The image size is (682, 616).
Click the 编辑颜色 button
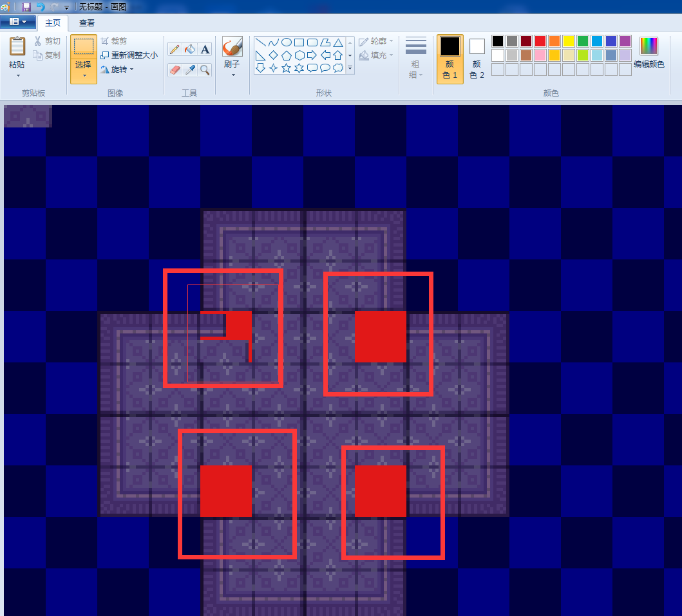(x=649, y=52)
